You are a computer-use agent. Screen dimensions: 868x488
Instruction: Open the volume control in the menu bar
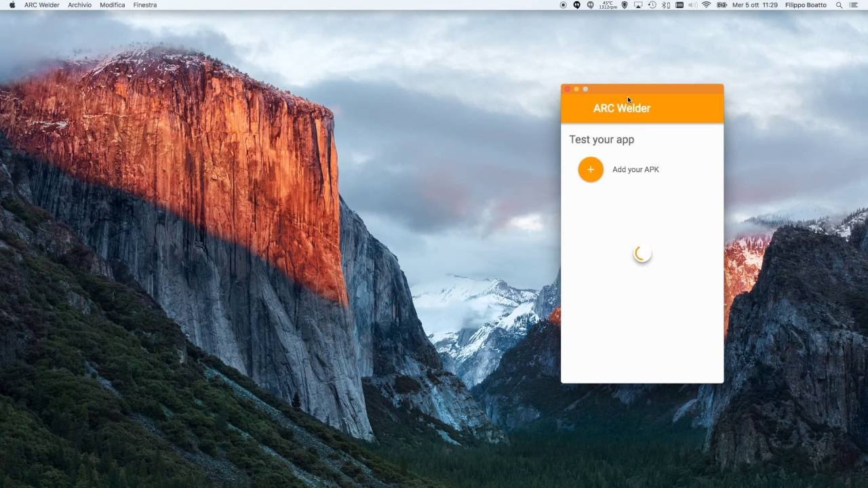(693, 5)
